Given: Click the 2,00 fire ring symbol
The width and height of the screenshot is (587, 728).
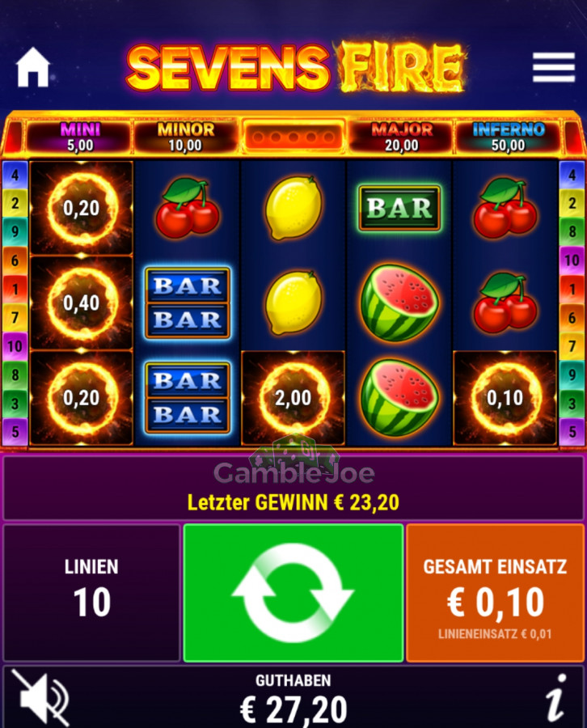Looking at the screenshot, I should click(293, 398).
